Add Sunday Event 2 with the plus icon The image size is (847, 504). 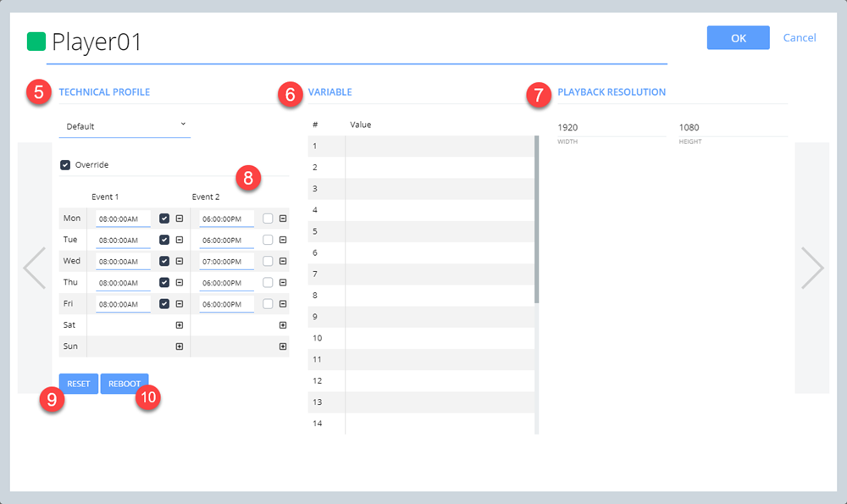tap(283, 346)
